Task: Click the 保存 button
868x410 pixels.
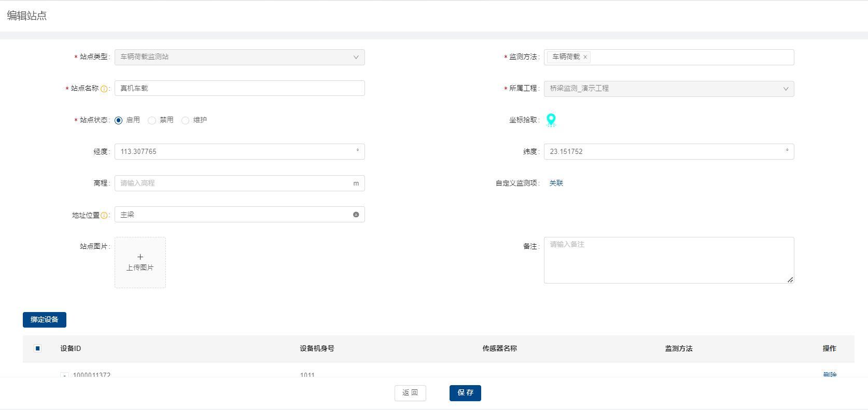Action: [x=465, y=393]
